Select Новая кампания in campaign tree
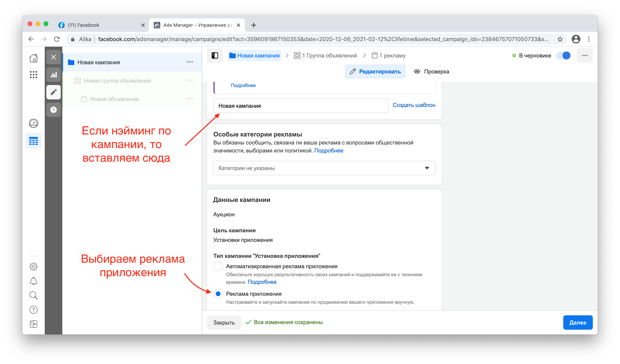Image resolution: width=620 pixels, height=364 pixels. 132,62
